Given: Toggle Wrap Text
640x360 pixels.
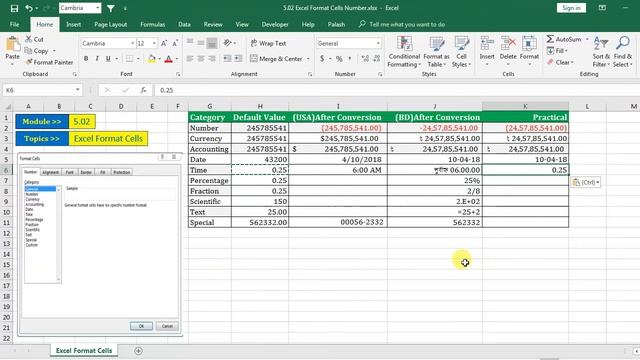Looking at the screenshot, I should point(268,43).
